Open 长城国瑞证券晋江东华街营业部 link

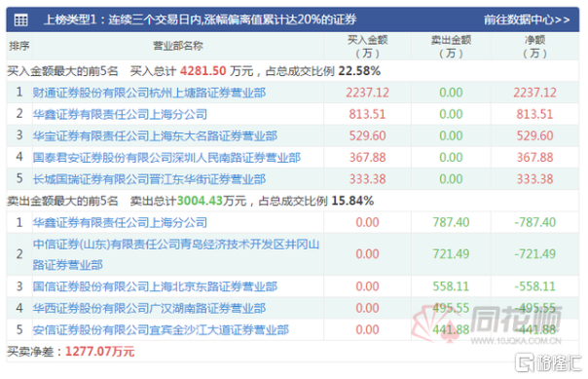(x=149, y=179)
